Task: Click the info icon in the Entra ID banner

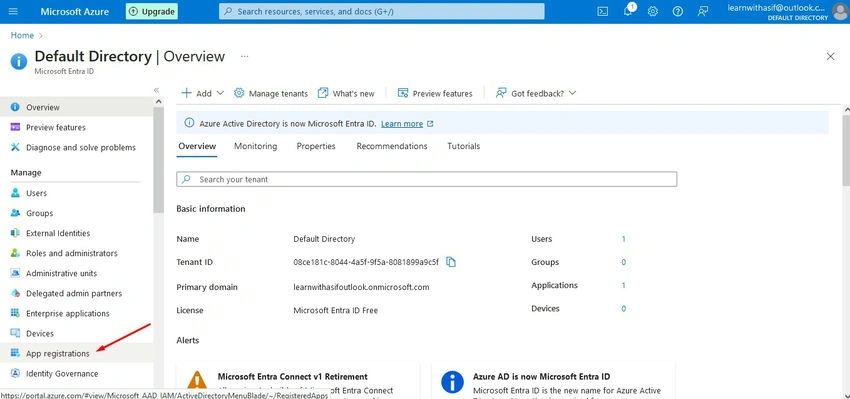Action: pos(189,123)
